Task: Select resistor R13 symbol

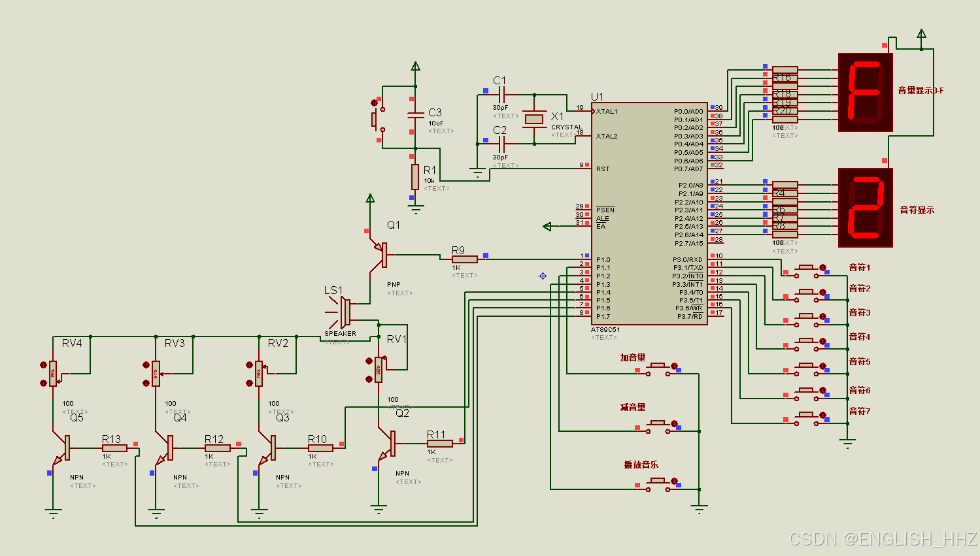Action: (114, 448)
